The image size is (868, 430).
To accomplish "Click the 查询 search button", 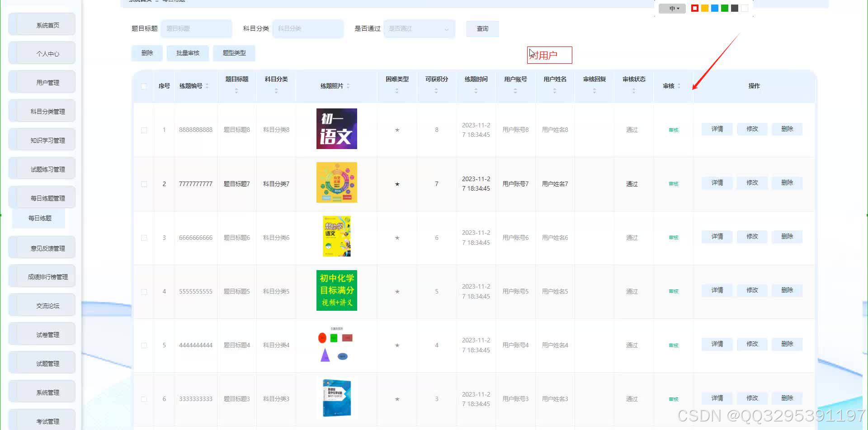I will pyautogui.click(x=482, y=28).
